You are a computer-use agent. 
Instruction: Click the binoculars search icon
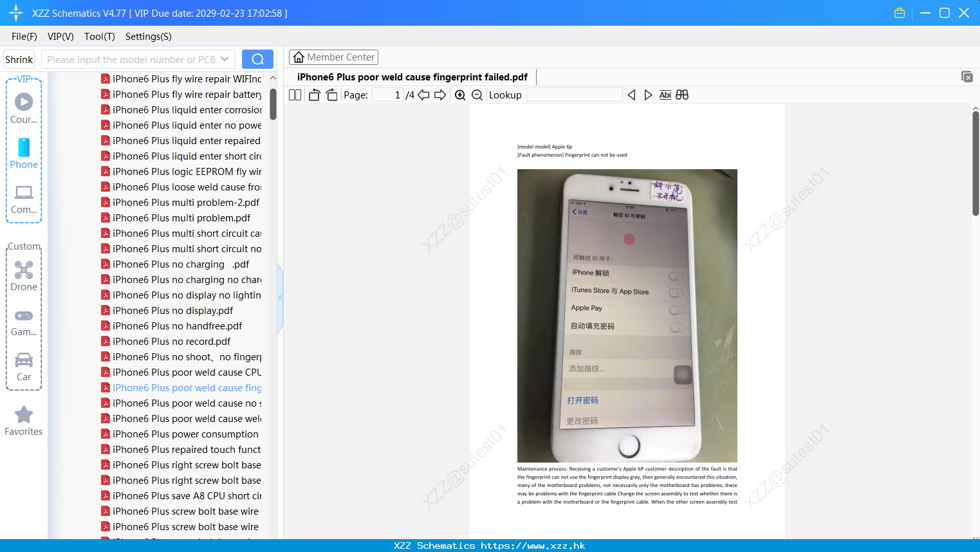coord(682,95)
